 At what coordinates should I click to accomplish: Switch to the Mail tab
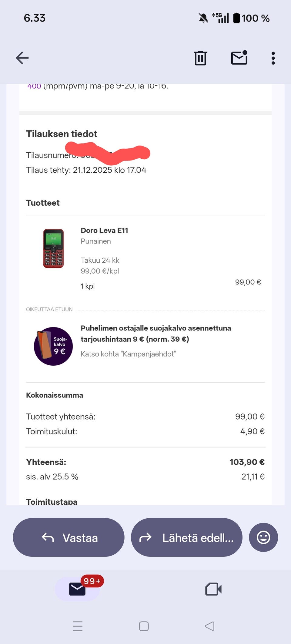tap(77, 589)
